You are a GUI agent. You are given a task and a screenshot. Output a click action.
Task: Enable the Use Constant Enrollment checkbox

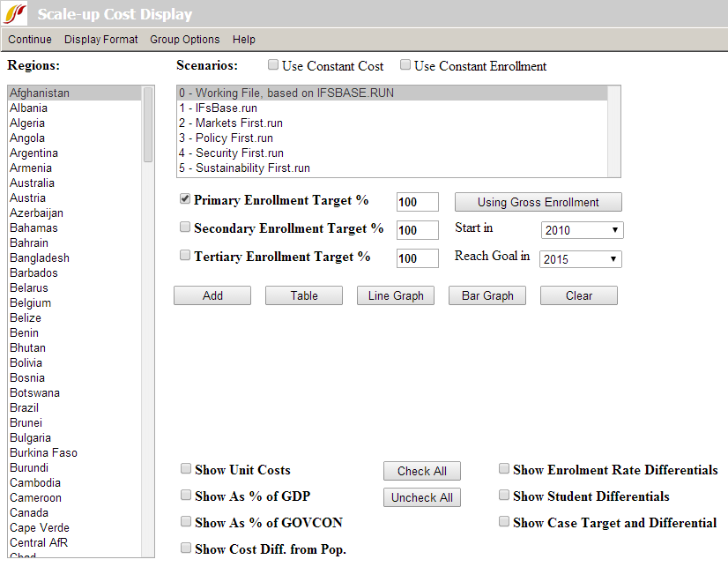tap(405, 65)
